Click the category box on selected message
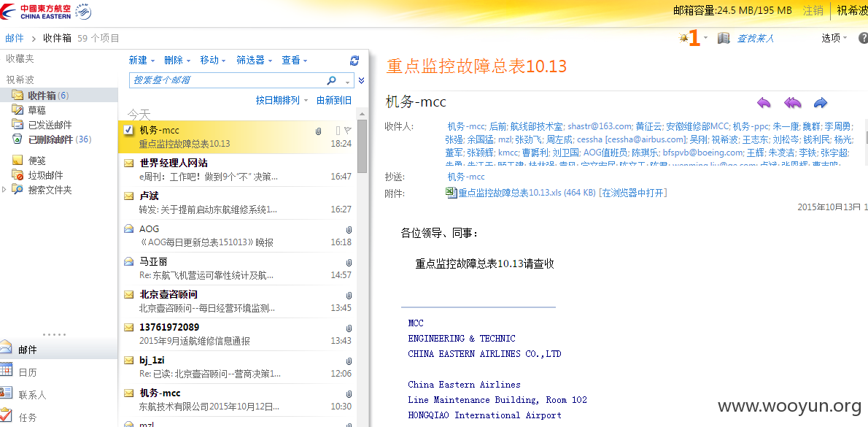Viewport: 868px width, 427px height. (x=338, y=130)
